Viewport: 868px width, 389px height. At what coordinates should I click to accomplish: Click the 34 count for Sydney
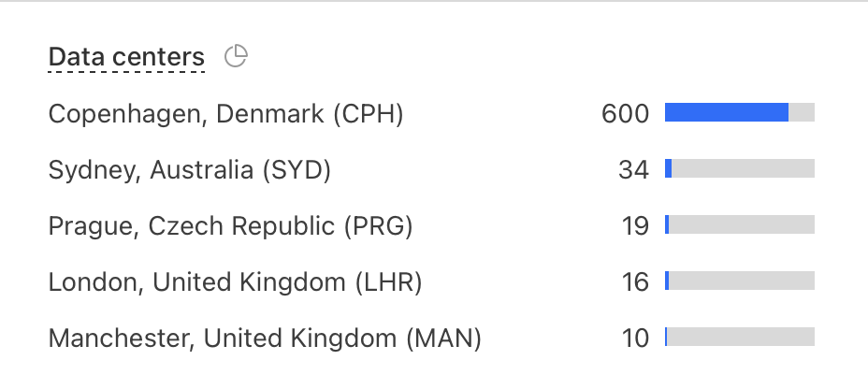(x=633, y=170)
